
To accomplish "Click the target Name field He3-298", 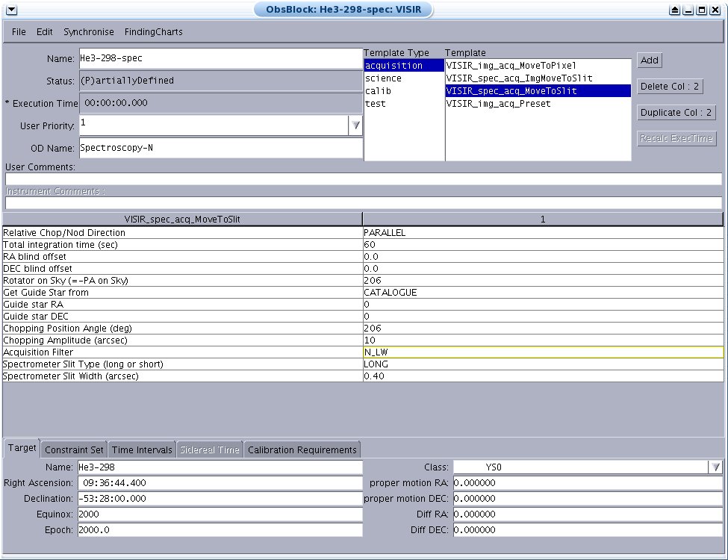I will click(x=220, y=467).
